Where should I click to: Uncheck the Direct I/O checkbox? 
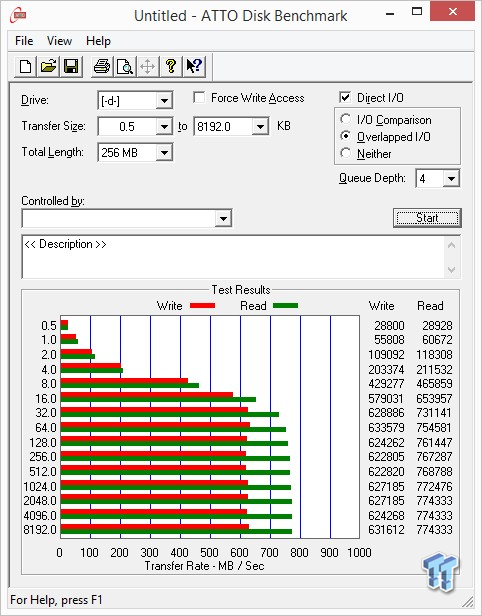[345, 97]
